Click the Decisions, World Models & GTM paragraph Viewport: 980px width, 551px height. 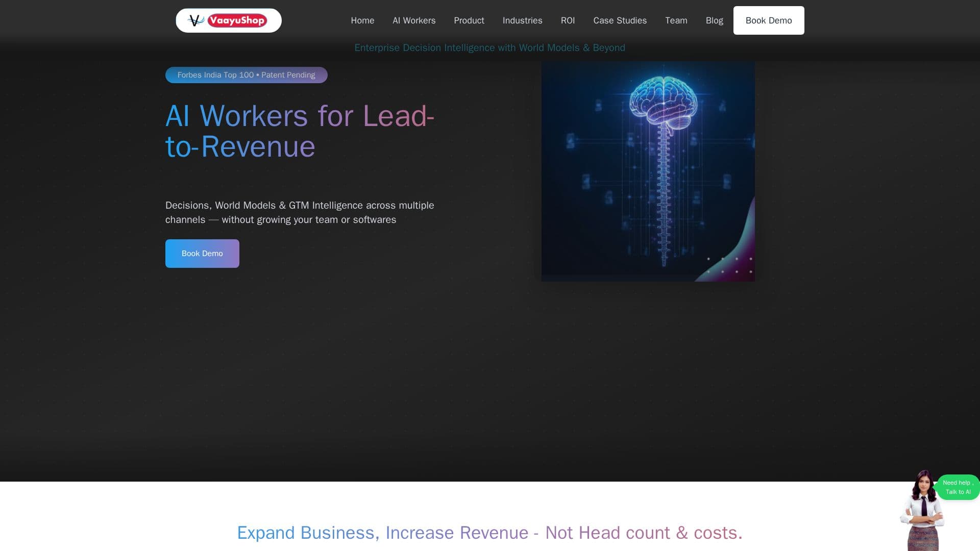pos(300,212)
